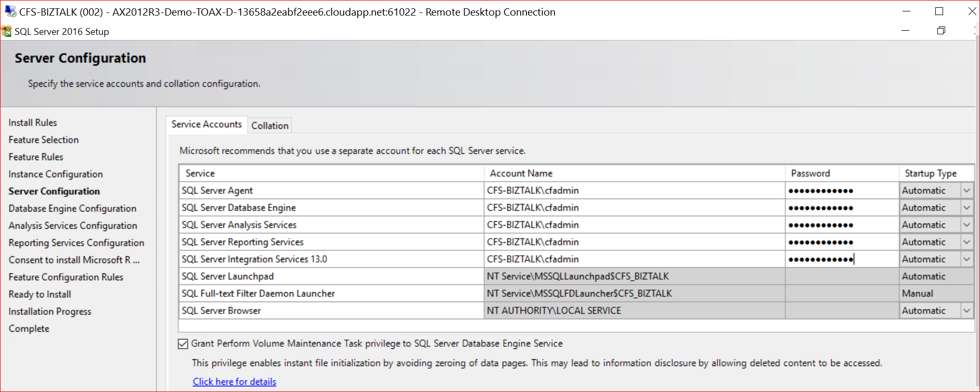Restore down the SQL Server Setup window
The width and height of the screenshot is (980, 392).
pyautogui.click(x=940, y=31)
